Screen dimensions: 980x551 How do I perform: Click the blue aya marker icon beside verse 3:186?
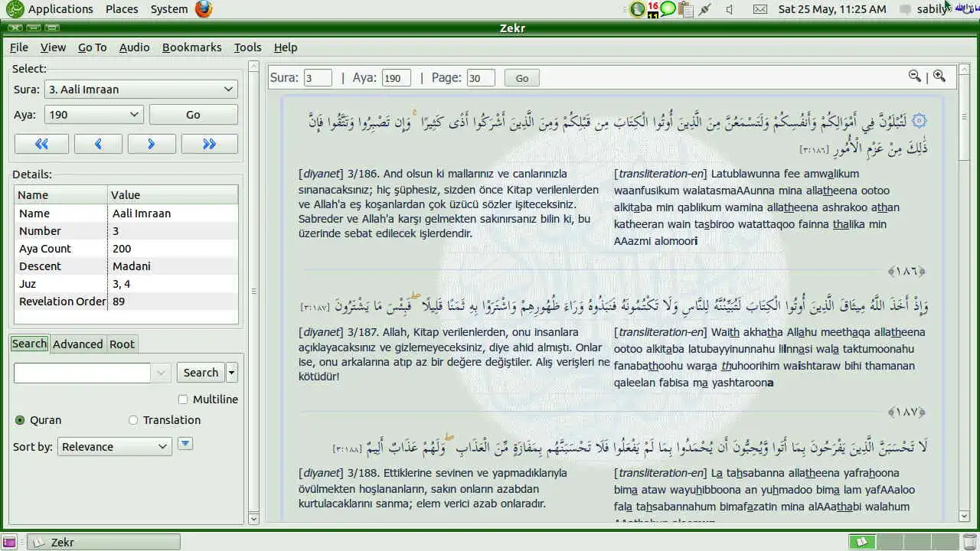click(920, 121)
